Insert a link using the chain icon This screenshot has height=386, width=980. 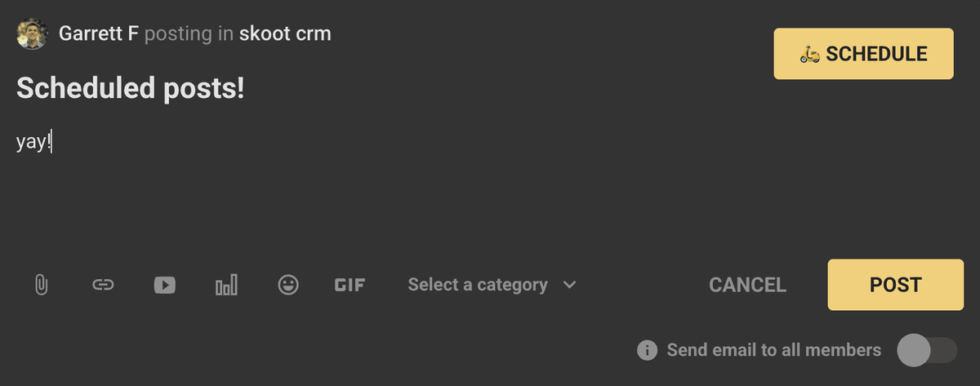coord(103,285)
